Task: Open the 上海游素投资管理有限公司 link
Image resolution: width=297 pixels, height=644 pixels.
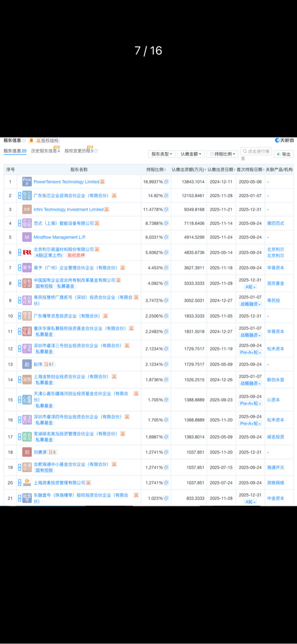Action: (x=60, y=483)
